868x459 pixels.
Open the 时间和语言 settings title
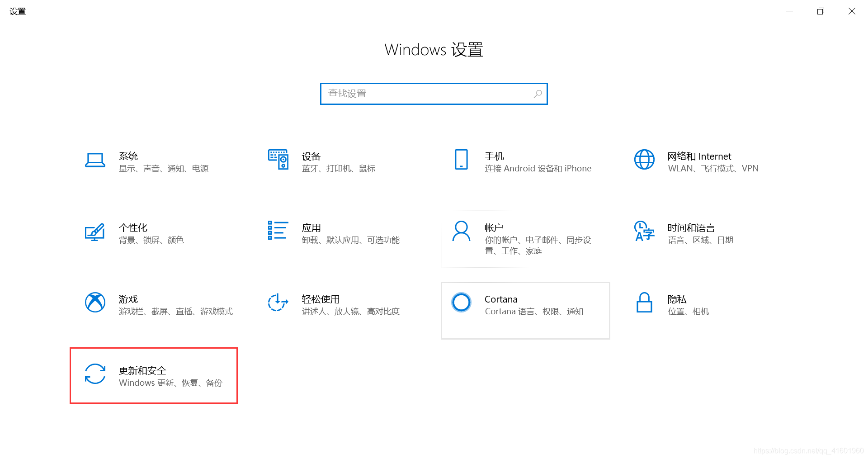pos(691,227)
